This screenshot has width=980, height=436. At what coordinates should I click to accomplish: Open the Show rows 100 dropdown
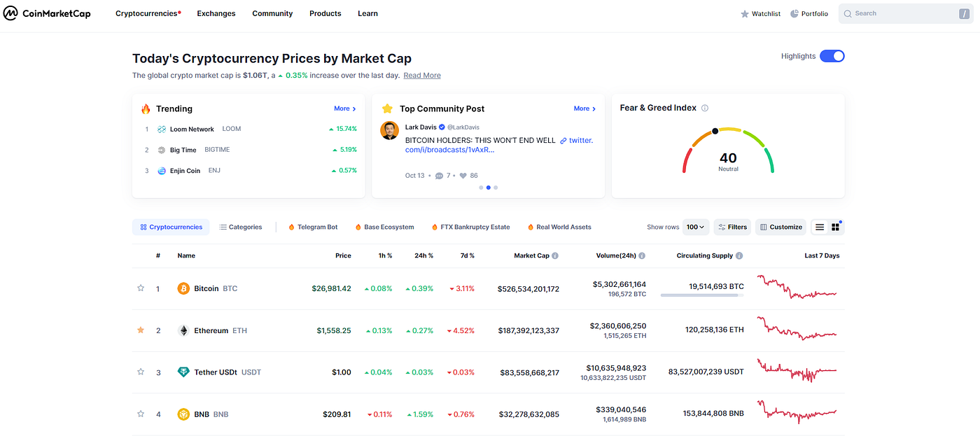[696, 227]
